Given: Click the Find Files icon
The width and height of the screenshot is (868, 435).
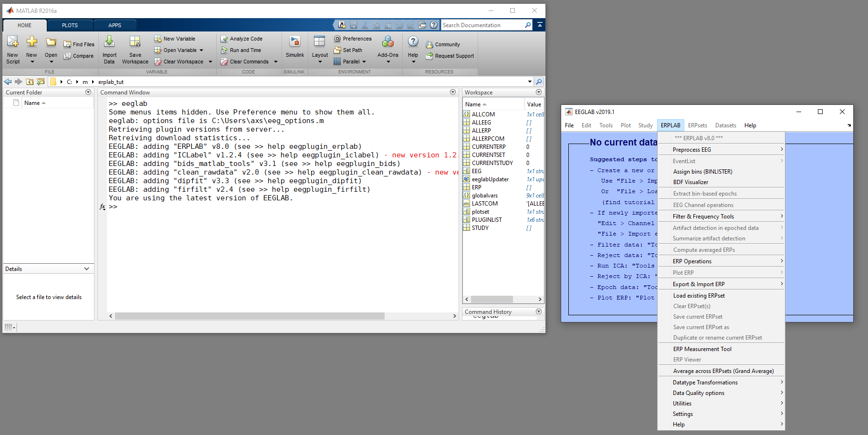Looking at the screenshot, I should 67,44.
